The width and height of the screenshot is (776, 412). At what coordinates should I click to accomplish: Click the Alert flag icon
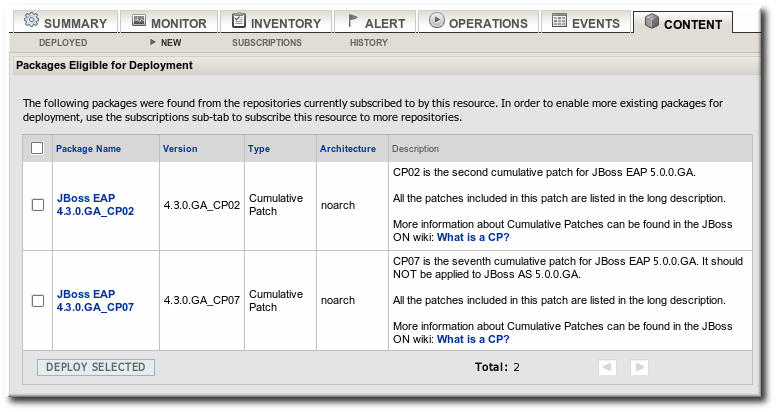[354, 21]
